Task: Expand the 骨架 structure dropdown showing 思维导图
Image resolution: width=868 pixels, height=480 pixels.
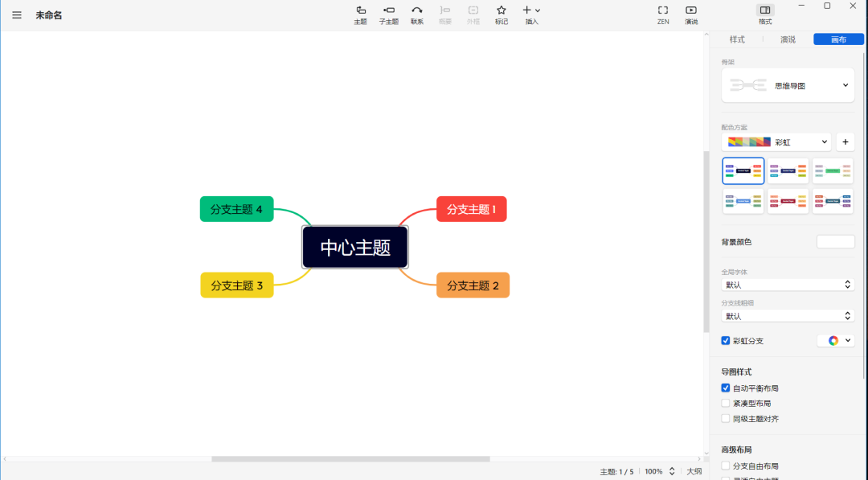Action: (845, 84)
